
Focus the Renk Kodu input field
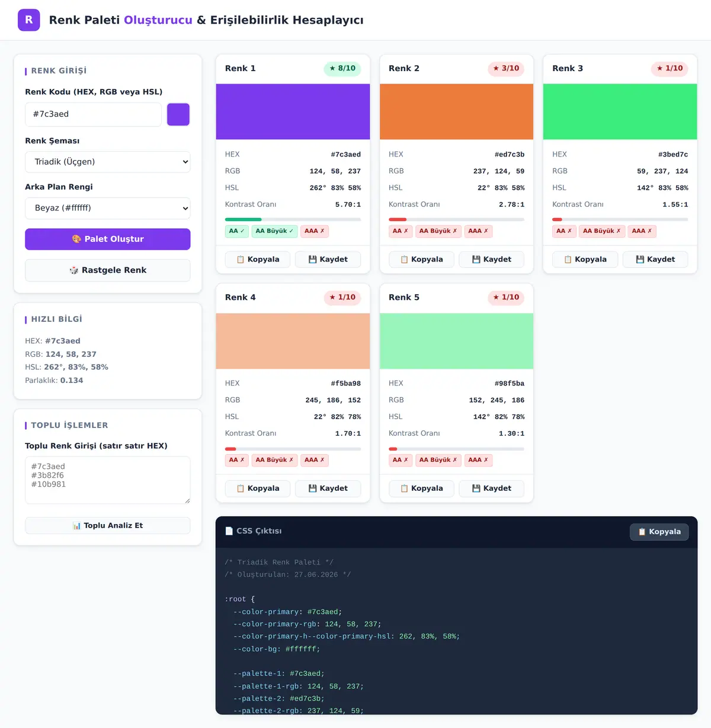pos(93,114)
